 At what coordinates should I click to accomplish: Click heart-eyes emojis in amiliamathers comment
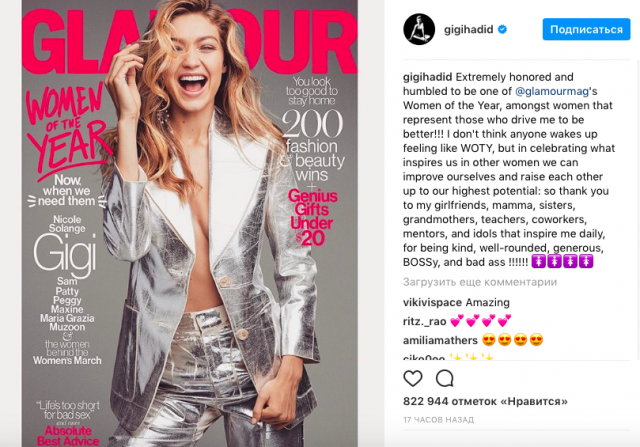tap(512, 340)
